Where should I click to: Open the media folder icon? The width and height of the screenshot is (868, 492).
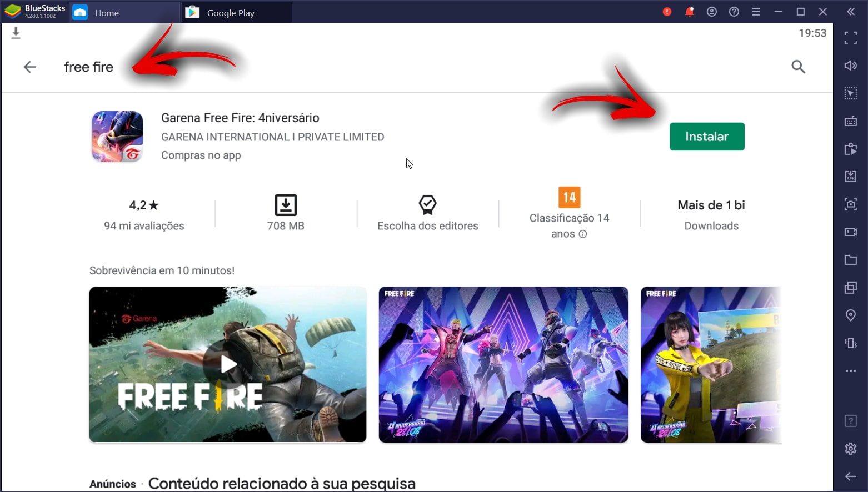click(x=851, y=260)
